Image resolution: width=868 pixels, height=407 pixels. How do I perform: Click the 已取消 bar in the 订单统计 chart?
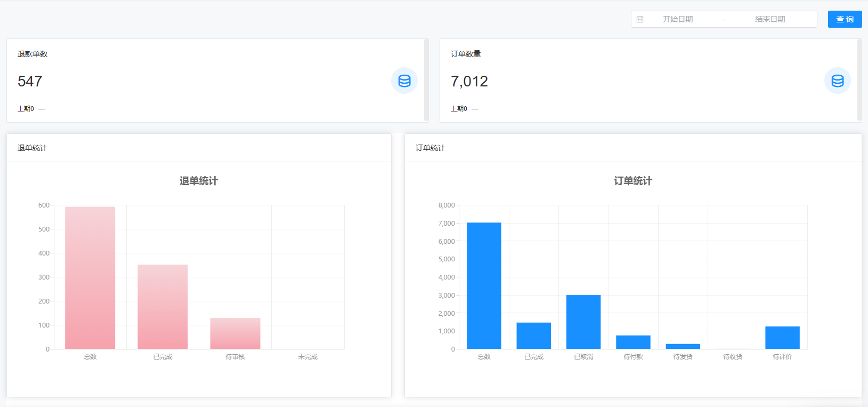(x=583, y=322)
